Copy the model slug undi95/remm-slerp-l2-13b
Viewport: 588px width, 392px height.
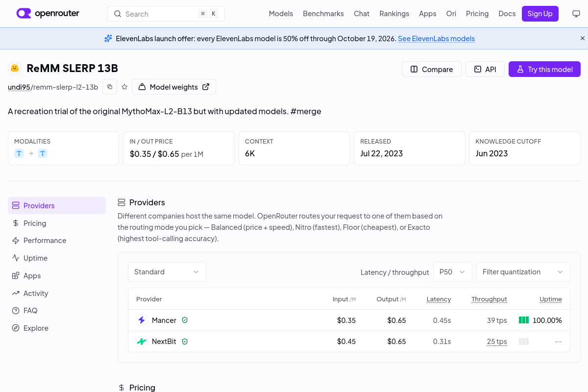110,87
